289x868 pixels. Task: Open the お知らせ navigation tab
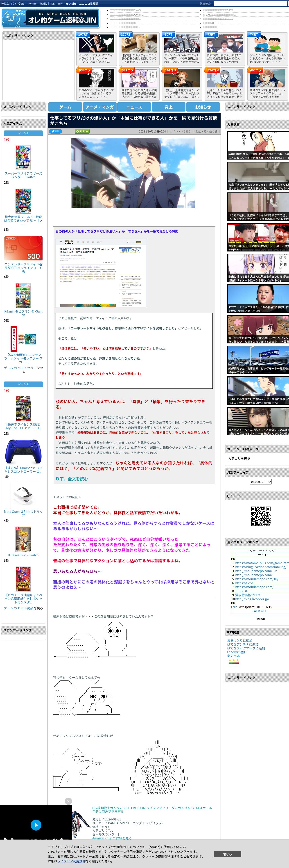point(203,107)
